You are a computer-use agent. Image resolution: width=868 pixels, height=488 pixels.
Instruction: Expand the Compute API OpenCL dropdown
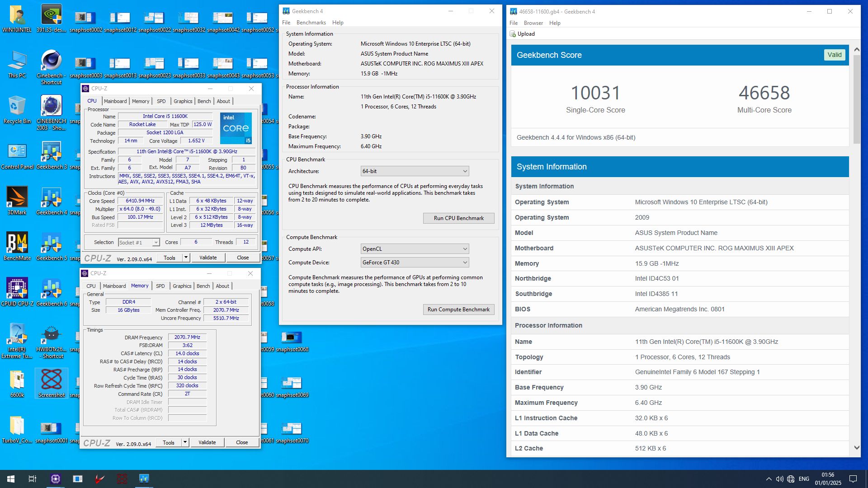415,249
